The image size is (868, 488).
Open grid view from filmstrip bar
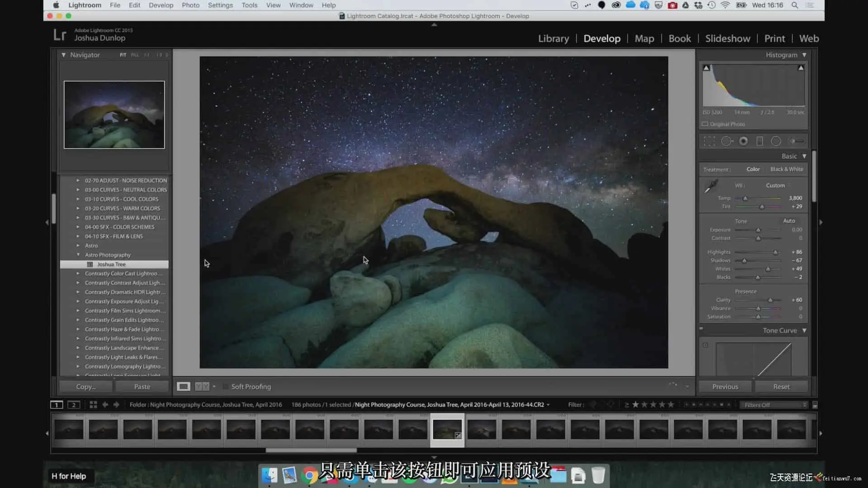point(93,405)
